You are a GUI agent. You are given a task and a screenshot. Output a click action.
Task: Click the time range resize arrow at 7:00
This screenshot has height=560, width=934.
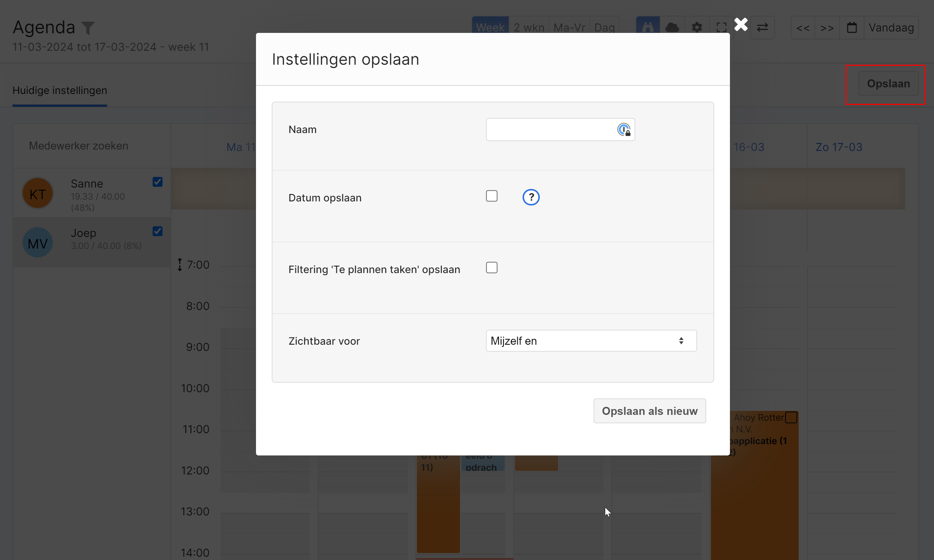coord(180,265)
